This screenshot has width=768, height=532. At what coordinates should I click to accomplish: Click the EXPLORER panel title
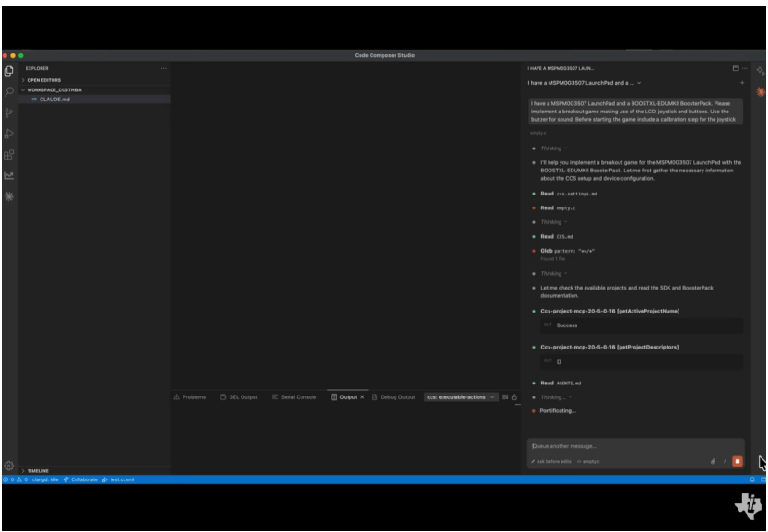pos(37,68)
